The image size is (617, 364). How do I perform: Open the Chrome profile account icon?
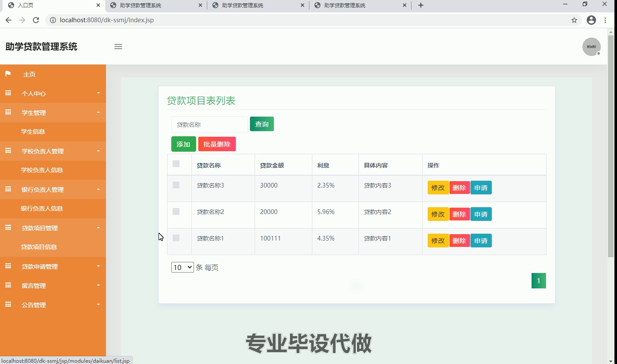pyautogui.click(x=591, y=20)
